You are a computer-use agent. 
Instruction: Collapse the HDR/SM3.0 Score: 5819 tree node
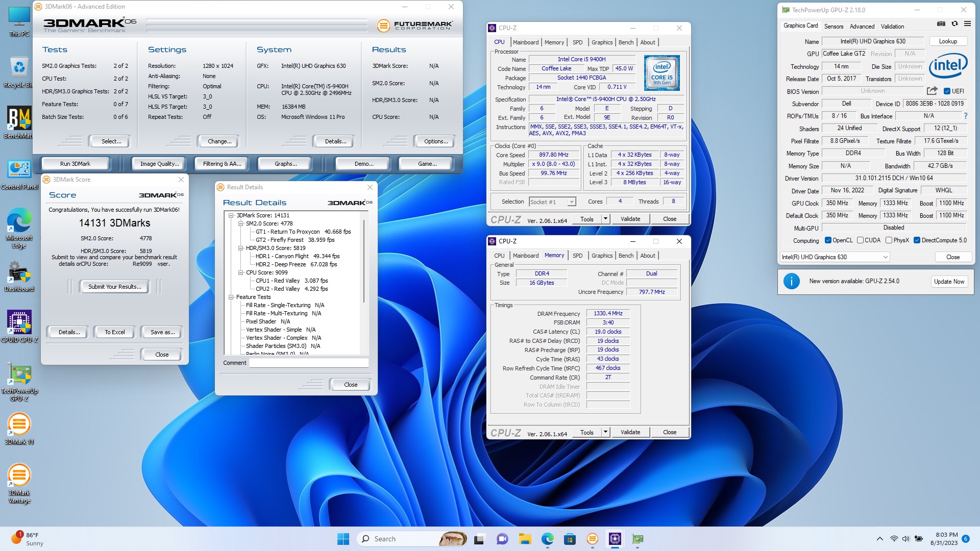pyautogui.click(x=240, y=248)
